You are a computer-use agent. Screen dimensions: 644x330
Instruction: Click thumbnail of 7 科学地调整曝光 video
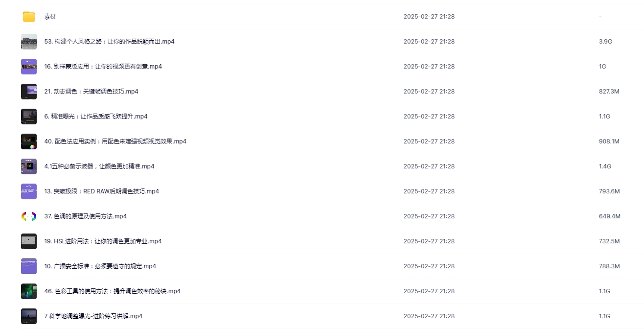[x=29, y=316]
